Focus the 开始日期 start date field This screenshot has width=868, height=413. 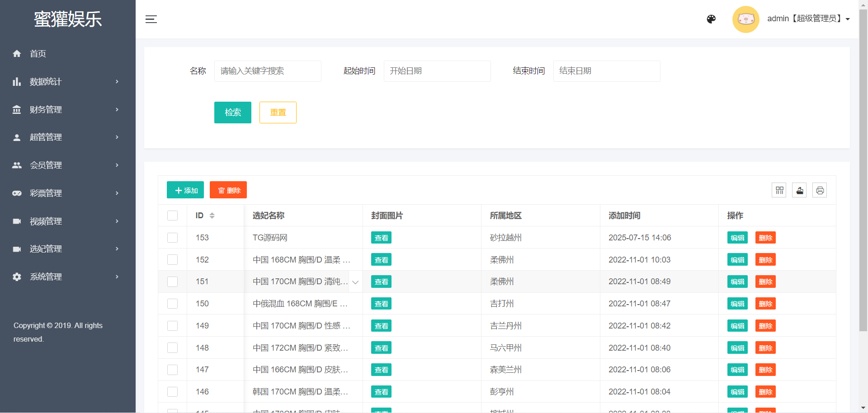[x=437, y=71]
